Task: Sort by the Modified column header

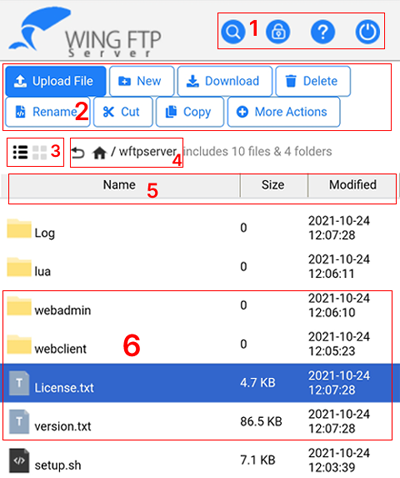Action: [352, 185]
